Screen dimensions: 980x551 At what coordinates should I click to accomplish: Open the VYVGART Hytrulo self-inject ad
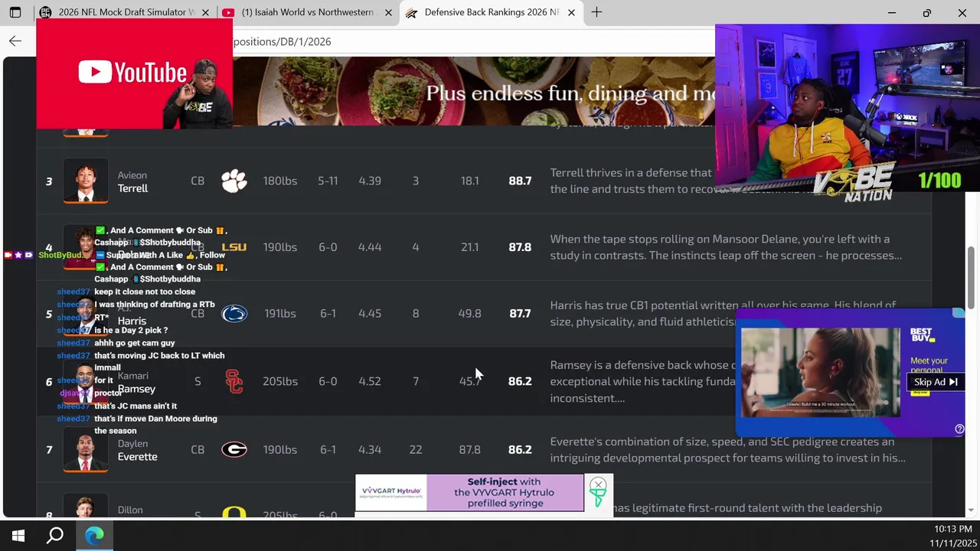pos(469,493)
